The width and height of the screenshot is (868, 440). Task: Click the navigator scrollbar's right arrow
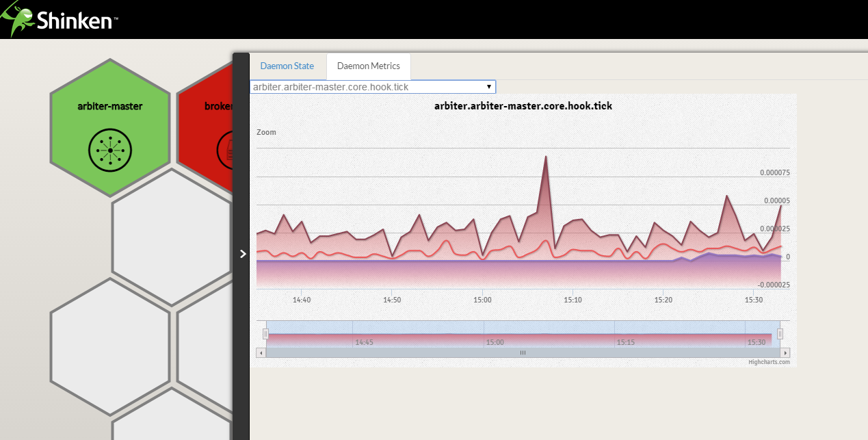point(785,352)
